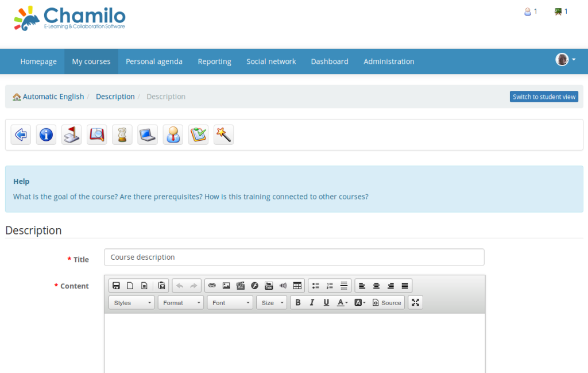Open the My courses tab
Image resolution: width=588 pixels, height=373 pixels.
[91, 61]
